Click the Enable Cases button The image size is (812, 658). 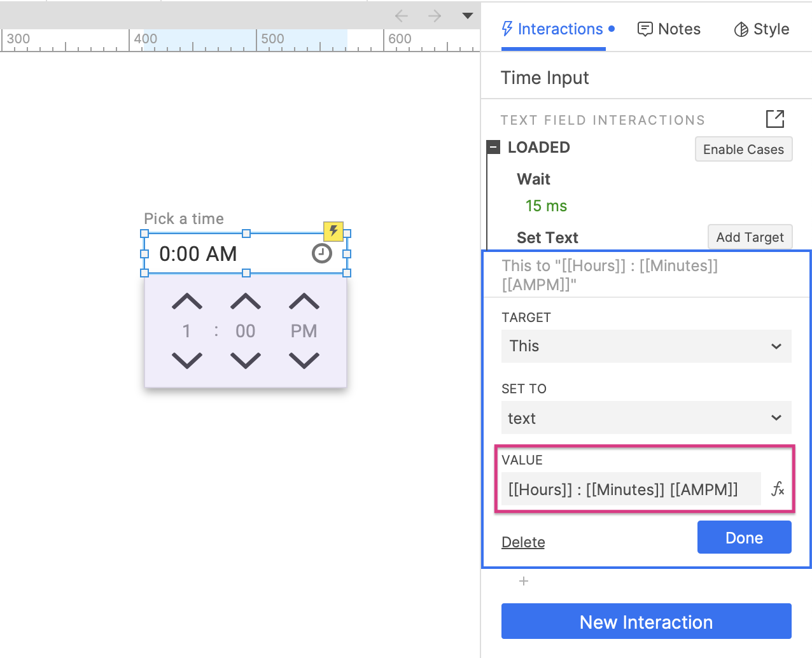(x=743, y=150)
